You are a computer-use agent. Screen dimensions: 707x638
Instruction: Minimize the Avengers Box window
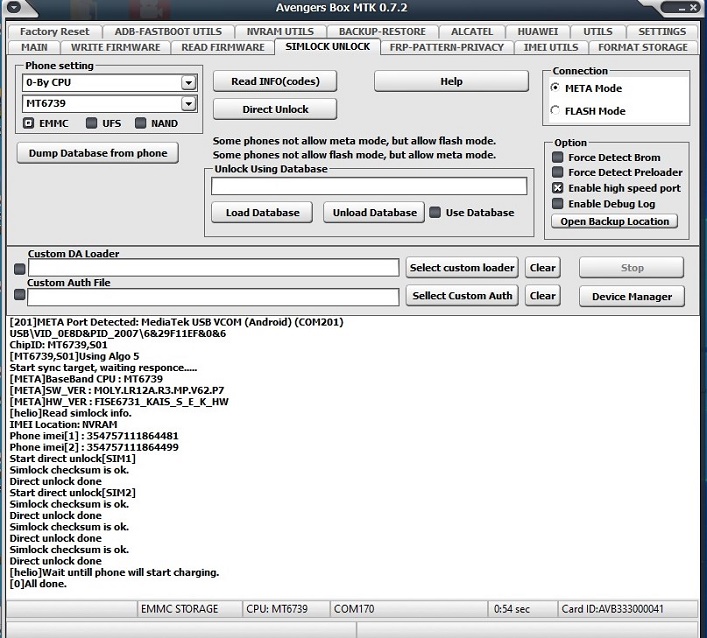681,8
